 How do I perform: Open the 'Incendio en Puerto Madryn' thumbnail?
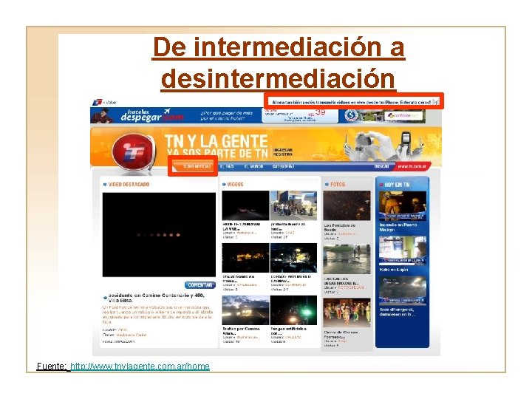coord(403,206)
